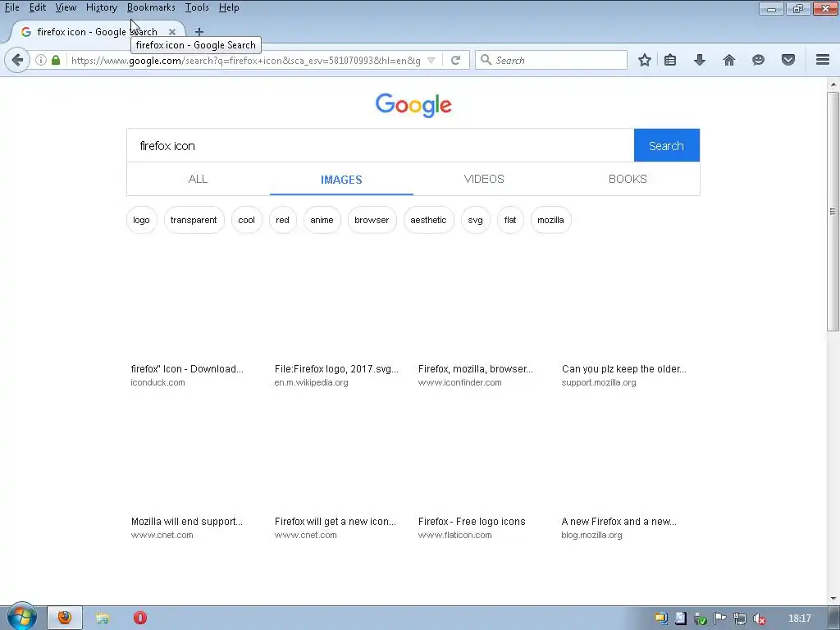Click the Google logo
The height and width of the screenshot is (630, 840).
tap(413, 105)
